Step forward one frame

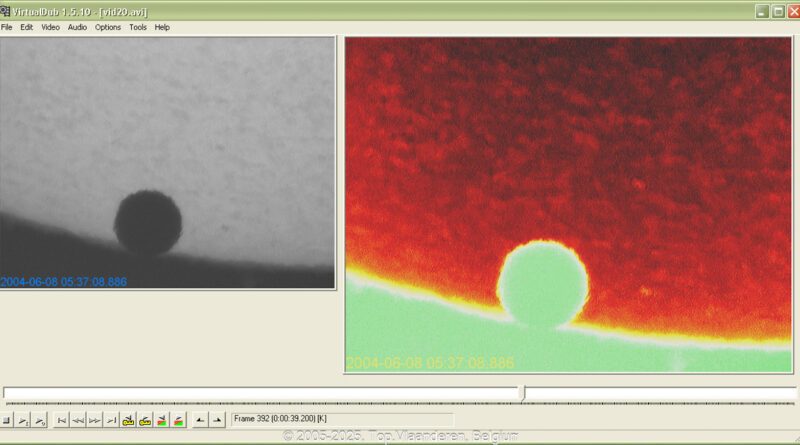pos(95,421)
